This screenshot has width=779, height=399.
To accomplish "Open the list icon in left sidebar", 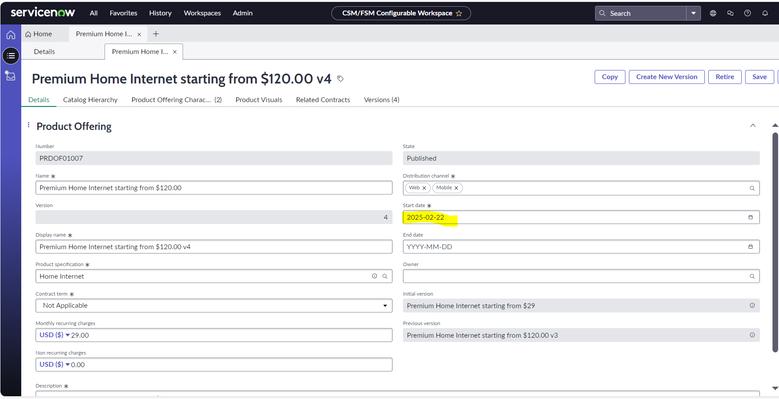I will pos(11,56).
